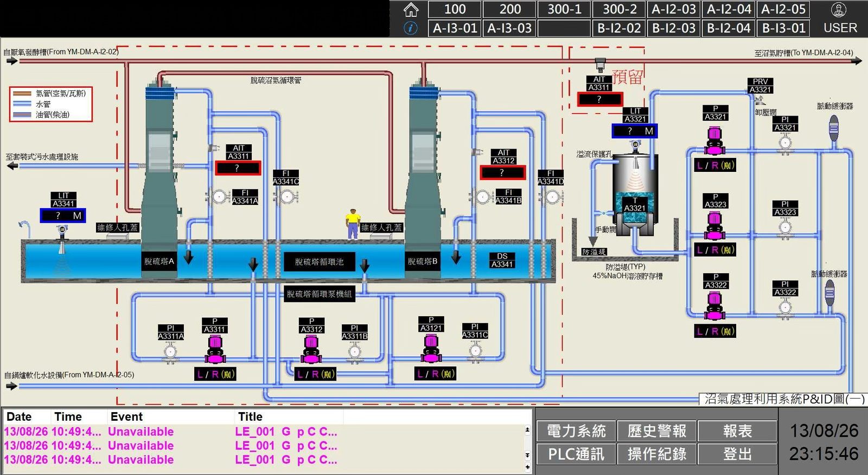Click flow indicator FI A3341D gauge
This screenshot has height=475, width=868.
(x=551, y=197)
